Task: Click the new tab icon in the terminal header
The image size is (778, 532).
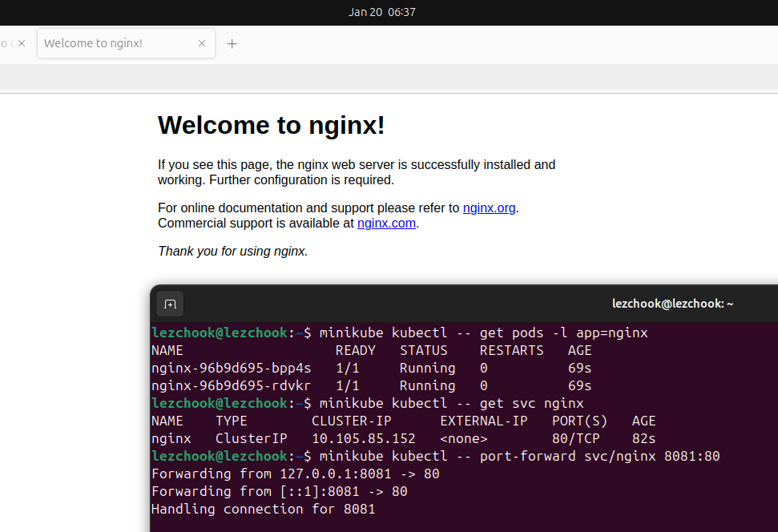Action: [170, 304]
